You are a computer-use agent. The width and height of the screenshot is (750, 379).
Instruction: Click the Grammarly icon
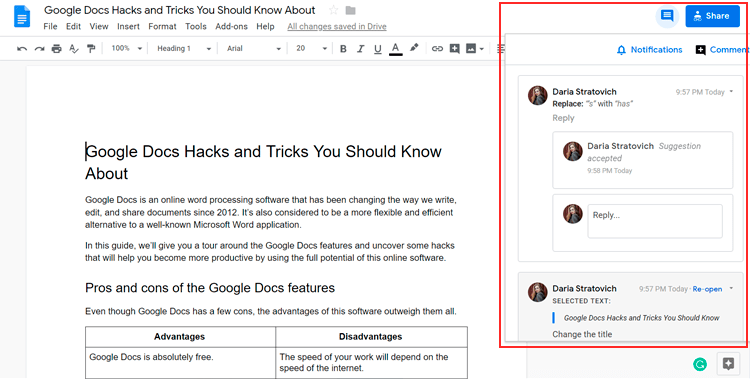[x=700, y=365]
